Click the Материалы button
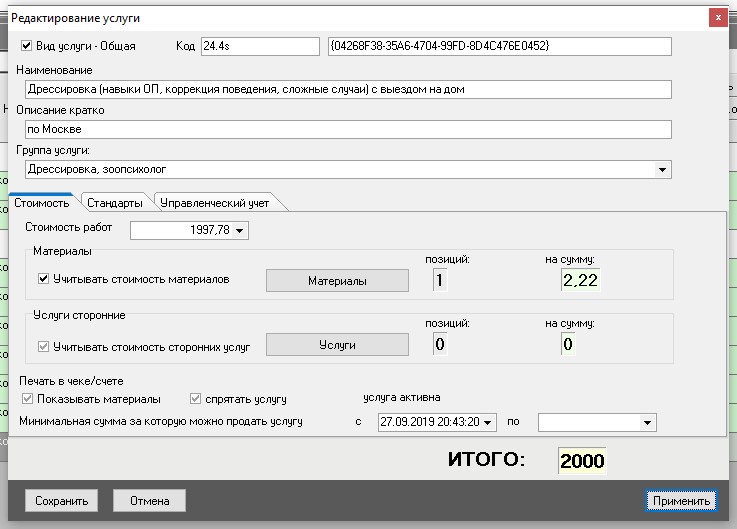This screenshot has width=737, height=529. click(x=337, y=281)
